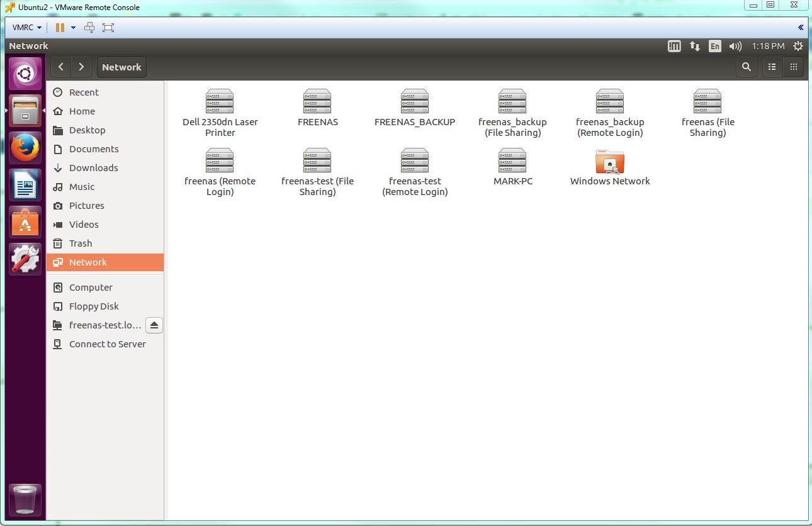Click the Files launcher icon
The width and height of the screenshot is (812, 526).
click(x=25, y=111)
